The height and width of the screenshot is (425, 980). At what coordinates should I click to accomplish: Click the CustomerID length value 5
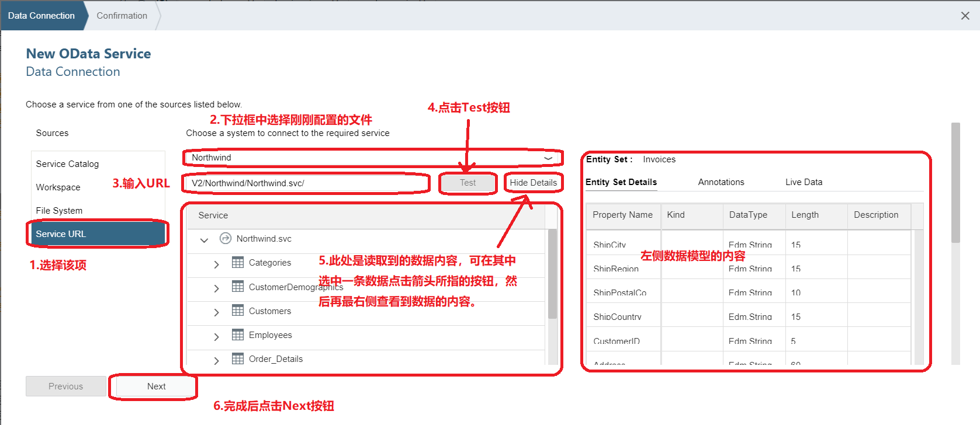(x=794, y=341)
